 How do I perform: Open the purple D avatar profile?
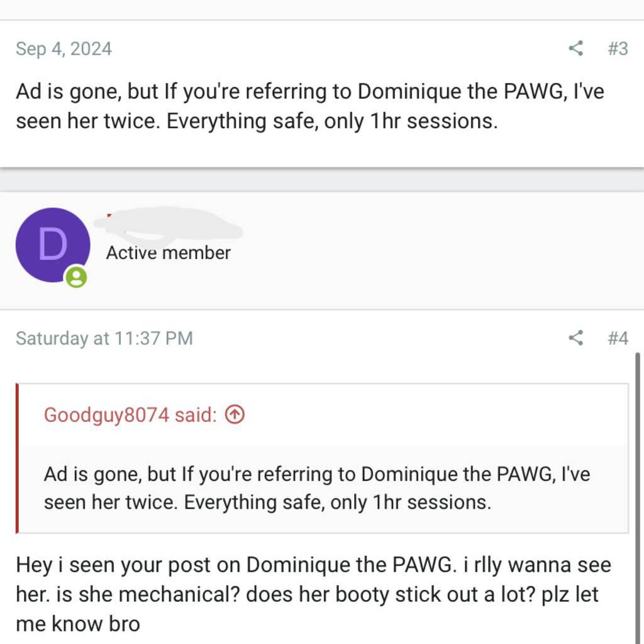coord(52,245)
